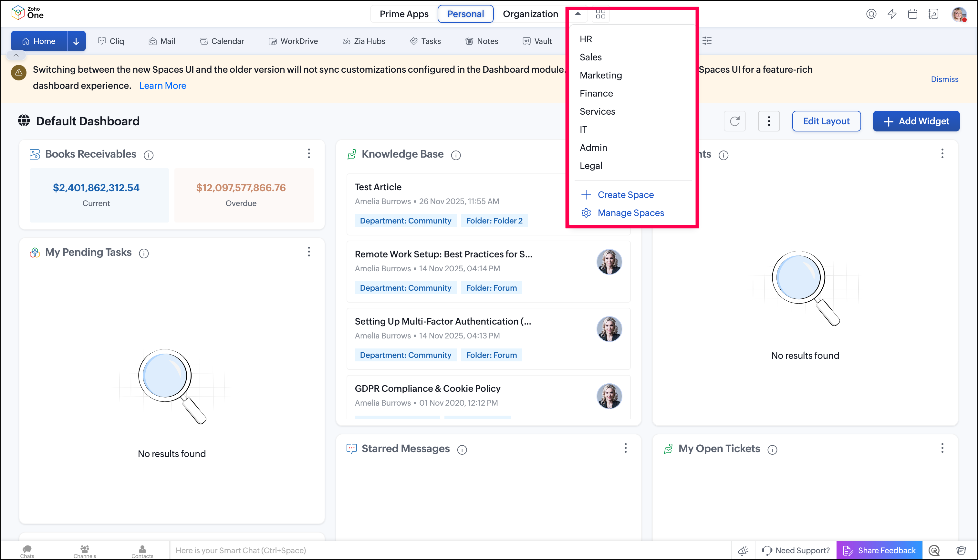The image size is (978, 560).
Task: Follow the Learn More link
Action: 163,86
